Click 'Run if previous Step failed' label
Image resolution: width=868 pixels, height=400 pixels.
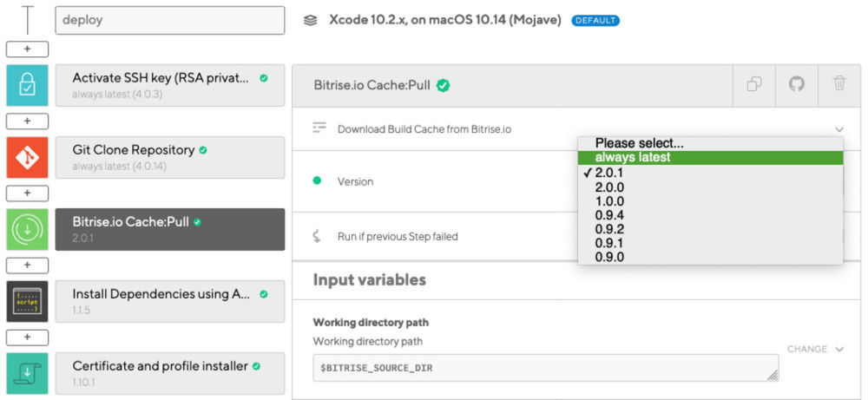(398, 236)
